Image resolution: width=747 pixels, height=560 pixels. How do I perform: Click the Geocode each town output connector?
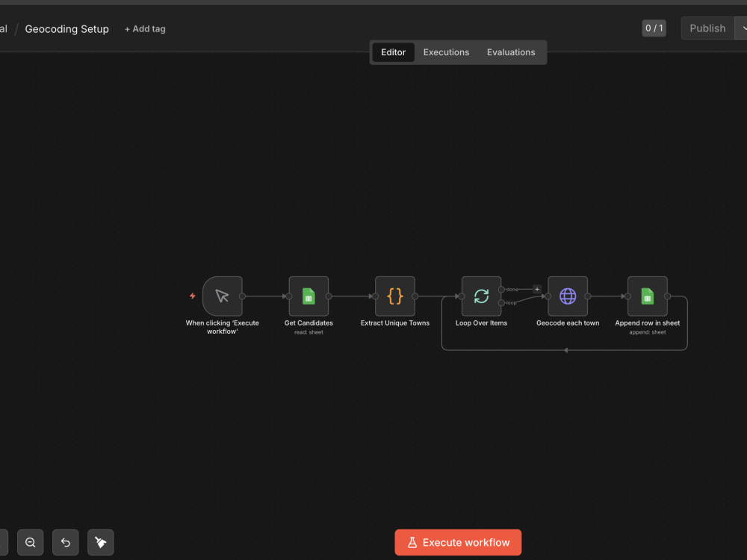point(587,296)
